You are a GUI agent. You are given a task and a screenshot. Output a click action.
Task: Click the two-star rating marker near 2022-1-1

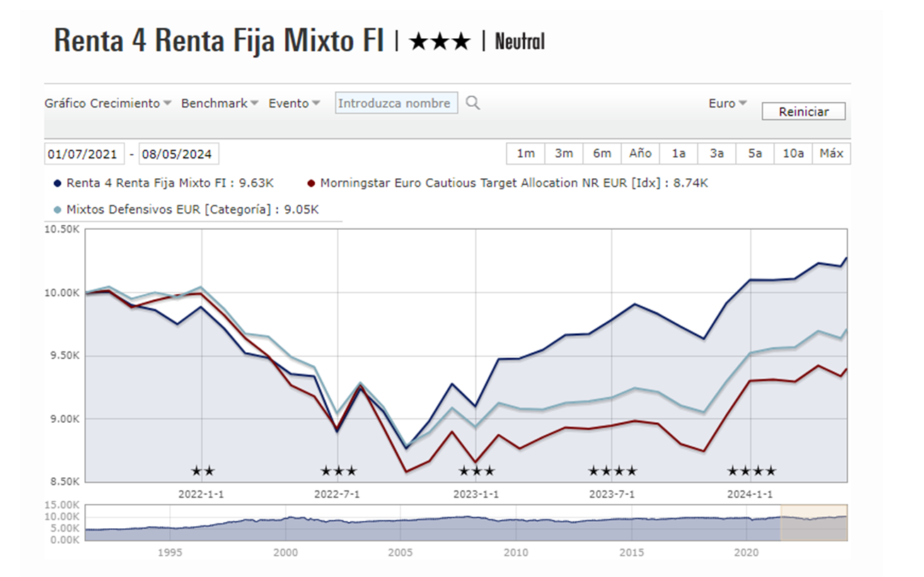(202, 471)
